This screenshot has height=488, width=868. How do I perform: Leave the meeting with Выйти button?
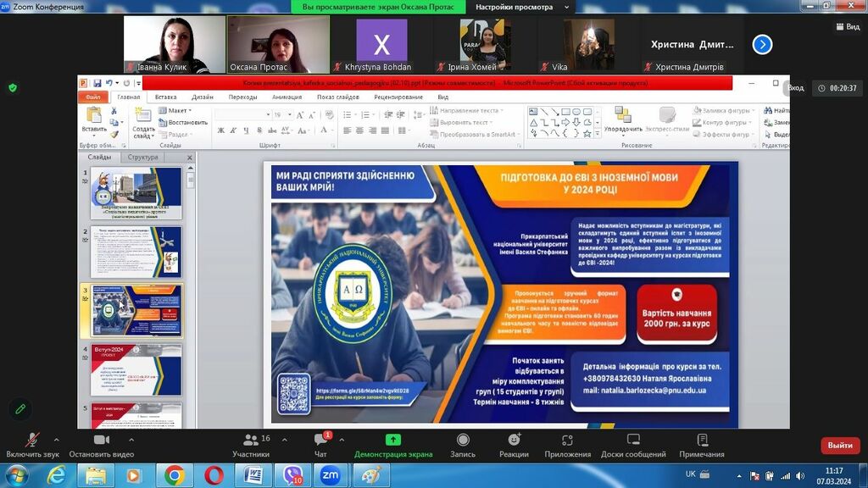click(x=839, y=445)
